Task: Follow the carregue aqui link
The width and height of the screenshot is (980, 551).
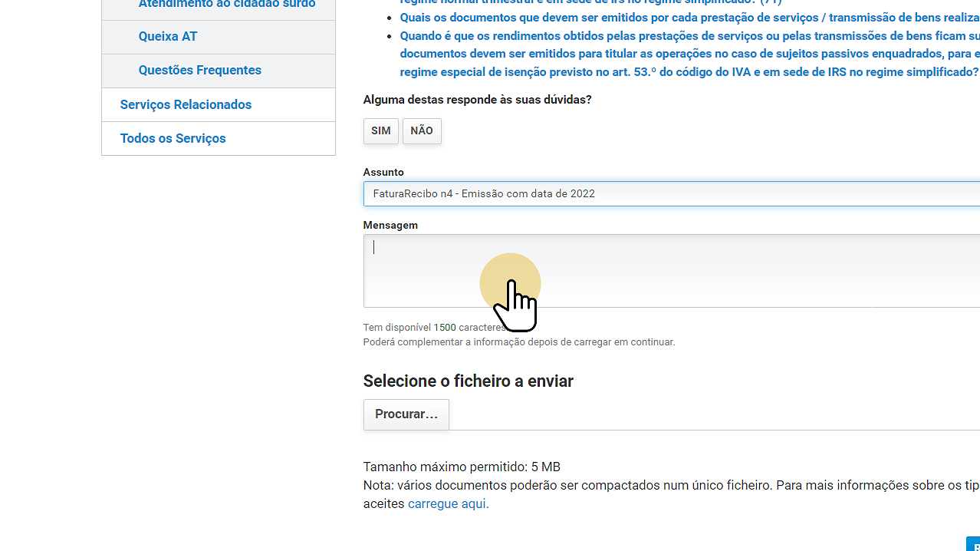Action: point(446,503)
